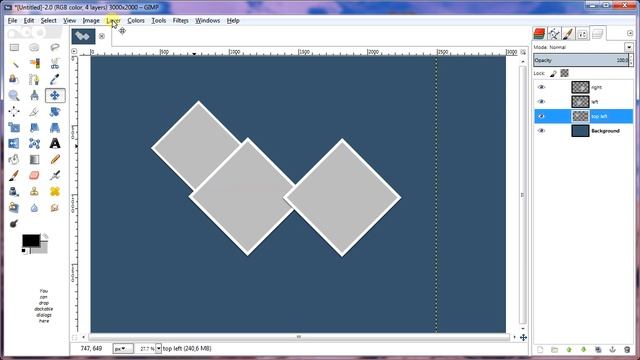Select the Blur/Sharpen droplet tool

34,207
